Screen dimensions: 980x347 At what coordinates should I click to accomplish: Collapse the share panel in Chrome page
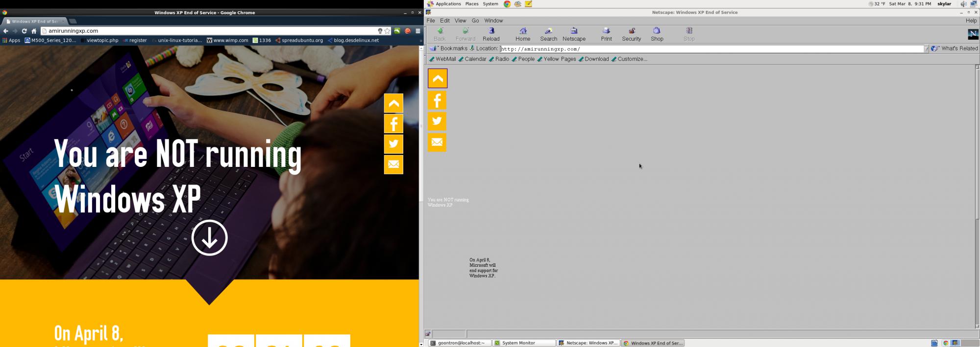[x=393, y=103]
